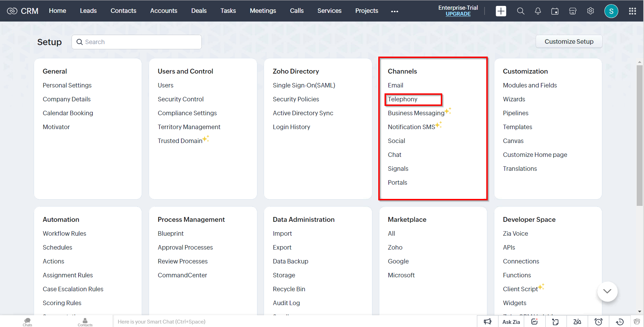Open Portals under Channels
Viewport: 644px width, 327px height.
pyautogui.click(x=397, y=183)
